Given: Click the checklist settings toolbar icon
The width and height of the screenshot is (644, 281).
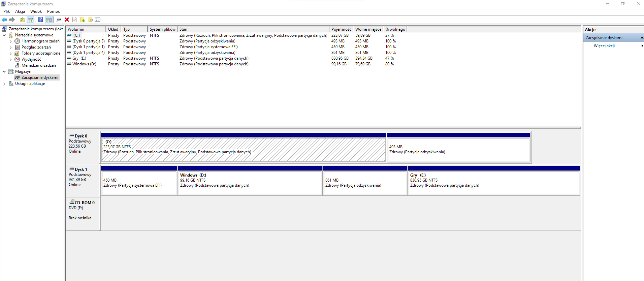Looking at the screenshot, I should [98, 20].
